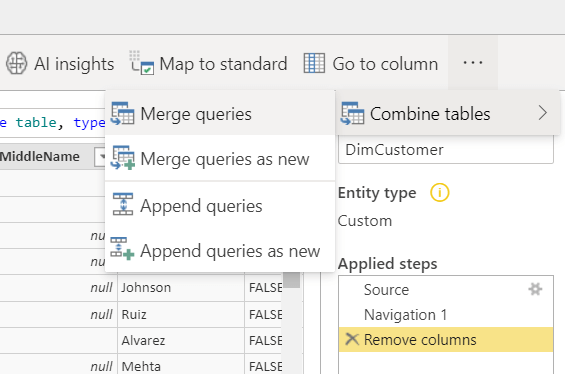
Task: Click FALSE cell in Mehta row
Action: click(264, 365)
